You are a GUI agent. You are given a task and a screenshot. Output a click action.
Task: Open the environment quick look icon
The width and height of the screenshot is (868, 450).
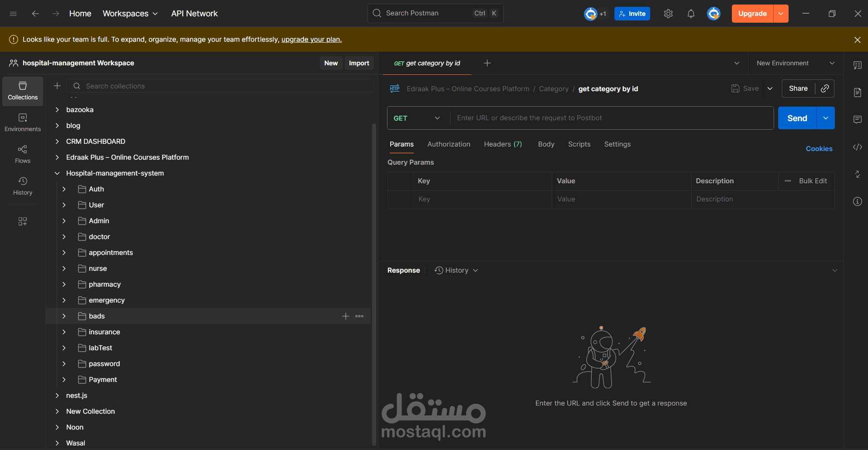click(857, 65)
